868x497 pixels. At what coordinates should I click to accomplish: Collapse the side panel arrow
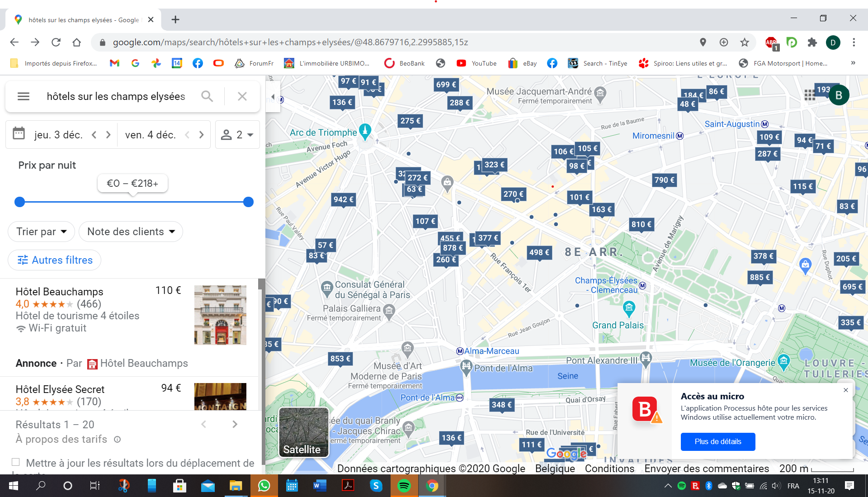pos(273,97)
